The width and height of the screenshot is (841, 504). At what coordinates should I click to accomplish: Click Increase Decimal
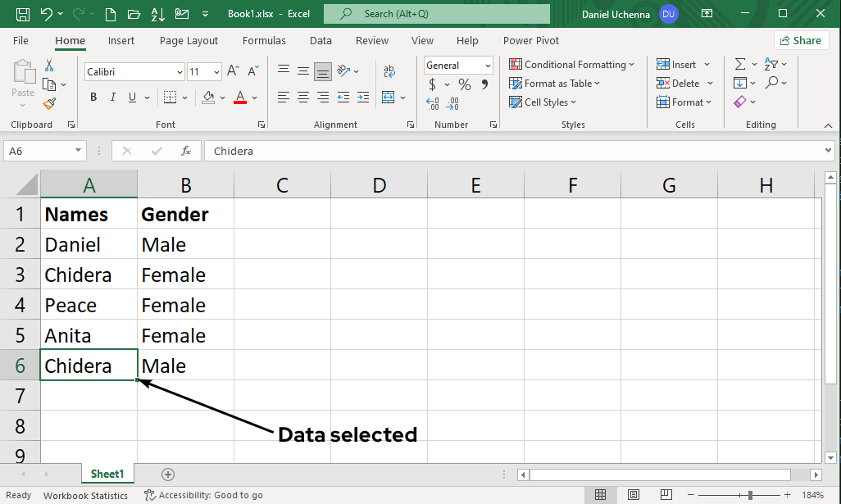[x=432, y=104]
